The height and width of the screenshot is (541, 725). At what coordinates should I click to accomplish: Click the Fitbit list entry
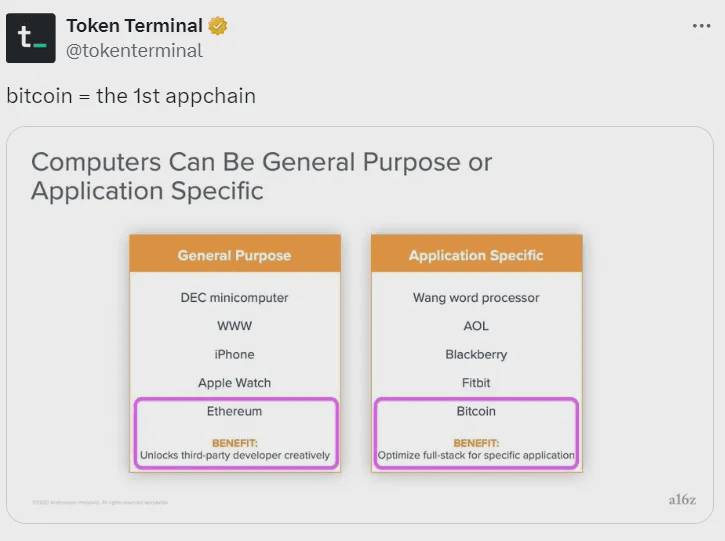(x=476, y=383)
